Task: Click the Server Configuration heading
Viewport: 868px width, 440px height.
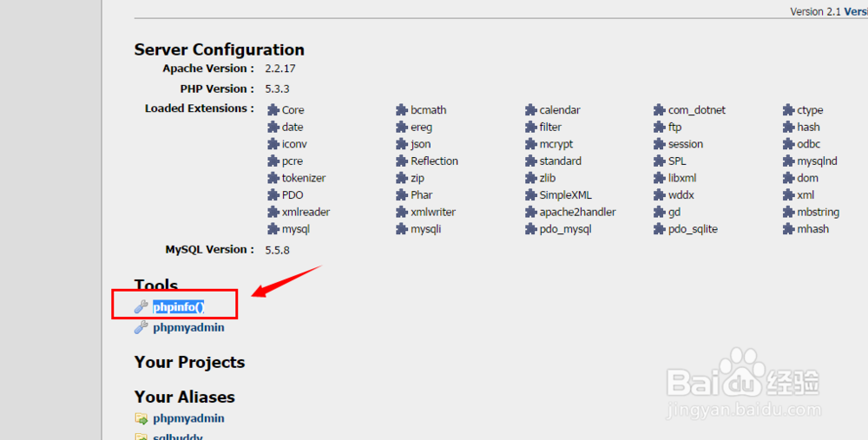Action: pyautogui.click(x=219, y=49)
